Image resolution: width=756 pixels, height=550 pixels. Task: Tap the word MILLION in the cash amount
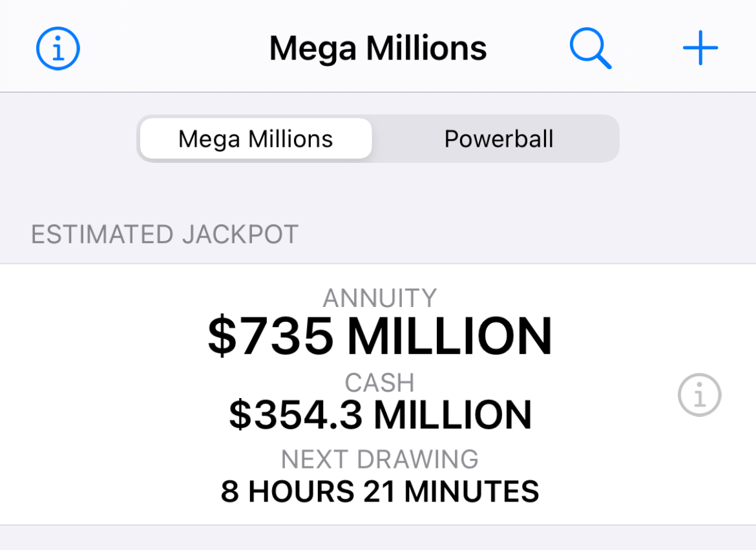coord(453,415)
